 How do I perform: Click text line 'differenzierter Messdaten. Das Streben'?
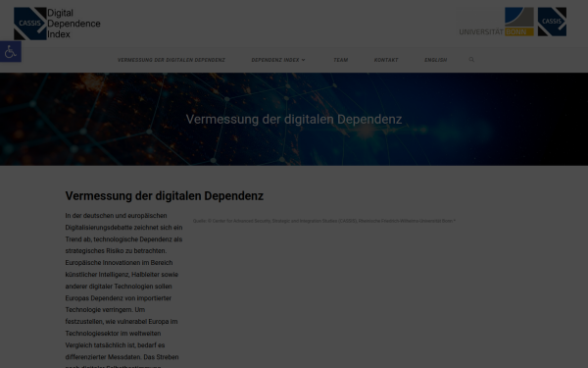(122, 357)
